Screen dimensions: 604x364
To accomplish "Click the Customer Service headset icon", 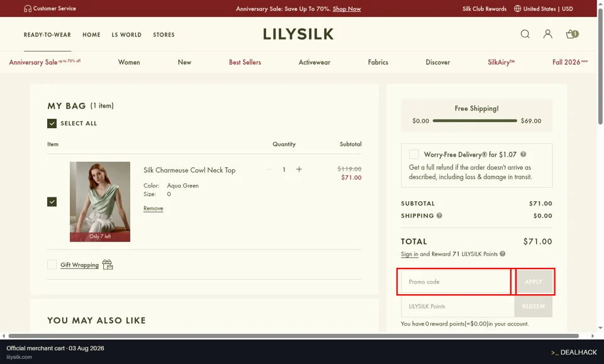I will click(28, 8).
